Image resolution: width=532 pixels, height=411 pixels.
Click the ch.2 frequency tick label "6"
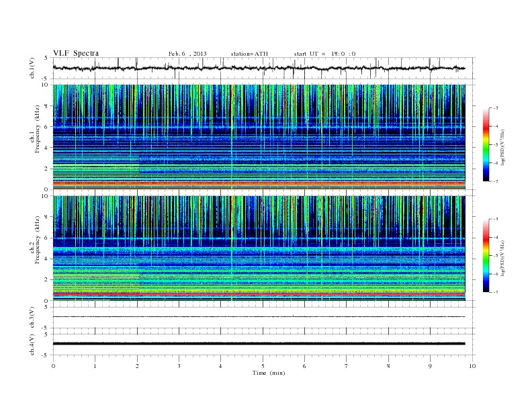tap(47, 238)
